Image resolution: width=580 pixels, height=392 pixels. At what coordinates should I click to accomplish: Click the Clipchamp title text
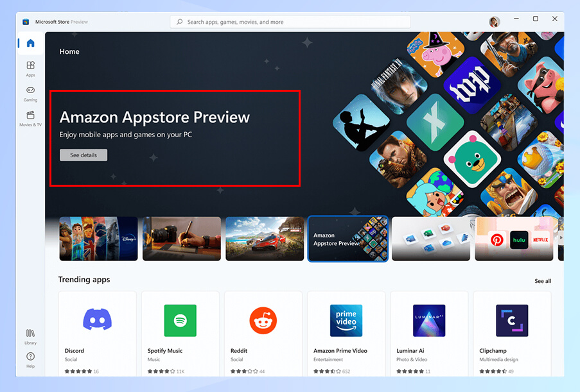pos(493,351)
